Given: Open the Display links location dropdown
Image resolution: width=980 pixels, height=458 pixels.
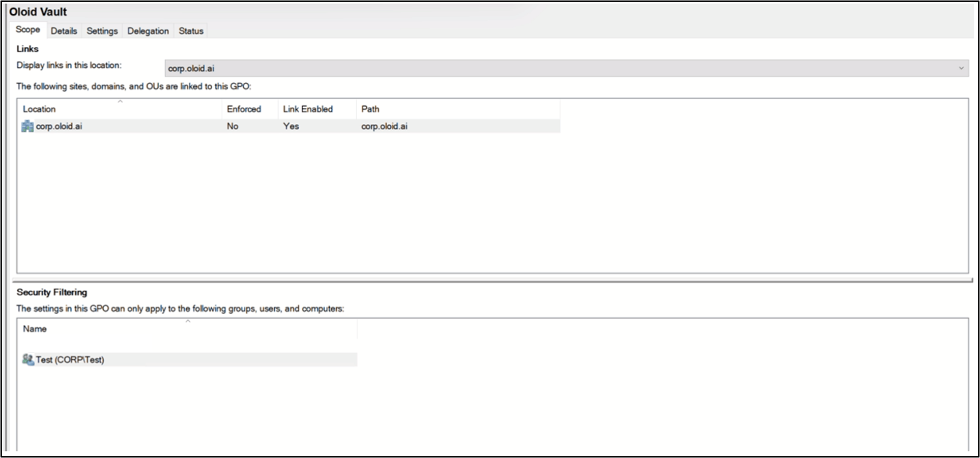Looking at the screenshot, I should [566, 68].
